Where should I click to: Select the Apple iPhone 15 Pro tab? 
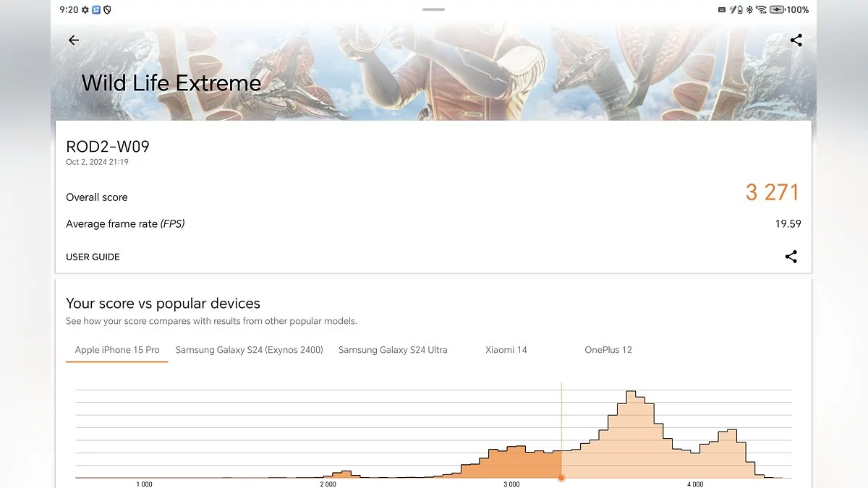[117, 350]
